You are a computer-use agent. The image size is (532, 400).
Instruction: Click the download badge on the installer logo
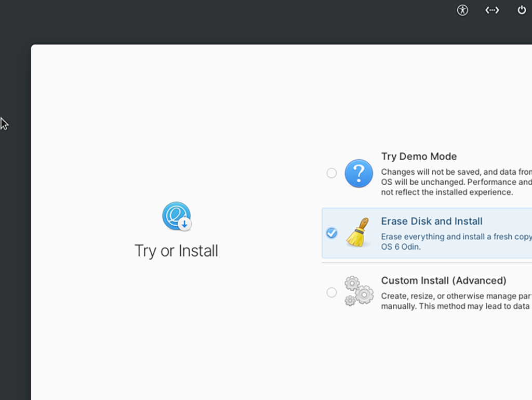pos(183,224)
